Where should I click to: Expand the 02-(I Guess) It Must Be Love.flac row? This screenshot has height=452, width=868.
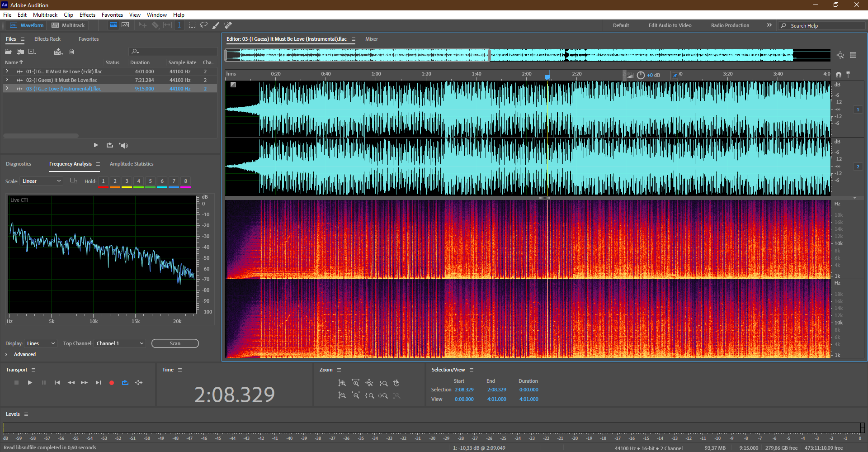tap(7, 80)
